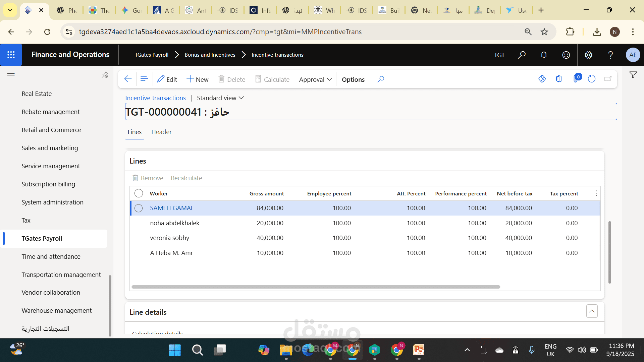Open PowerPoint from the taskbar
This screenshot has height=362, width=644.
pos(419,350)
